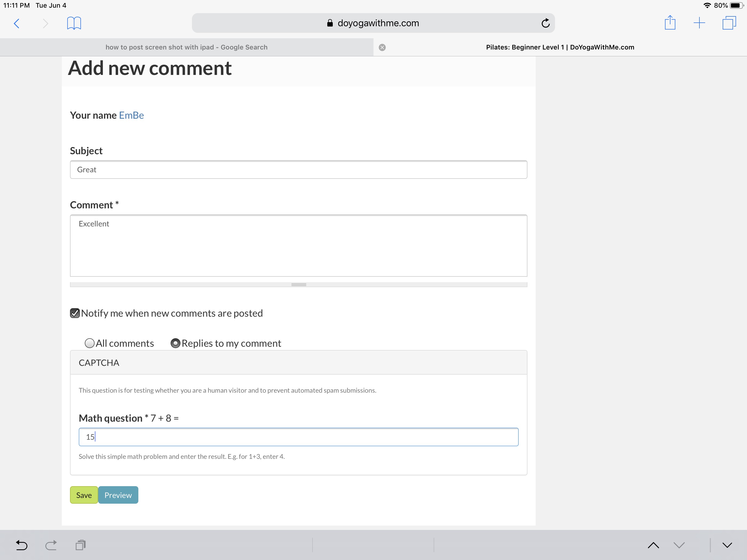Viewport: 747px width, 560px height.
Task: Hide keyboard with rightmost down chevron
Action: tap(727, 545)
